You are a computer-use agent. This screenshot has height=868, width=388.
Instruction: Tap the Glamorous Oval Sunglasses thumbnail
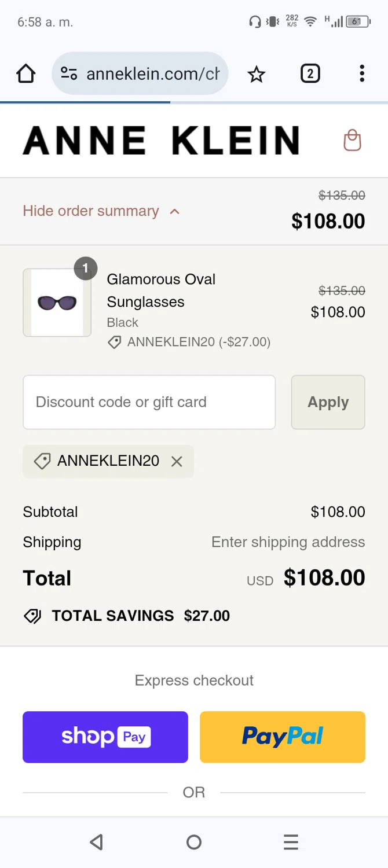(x=57, y=302)
